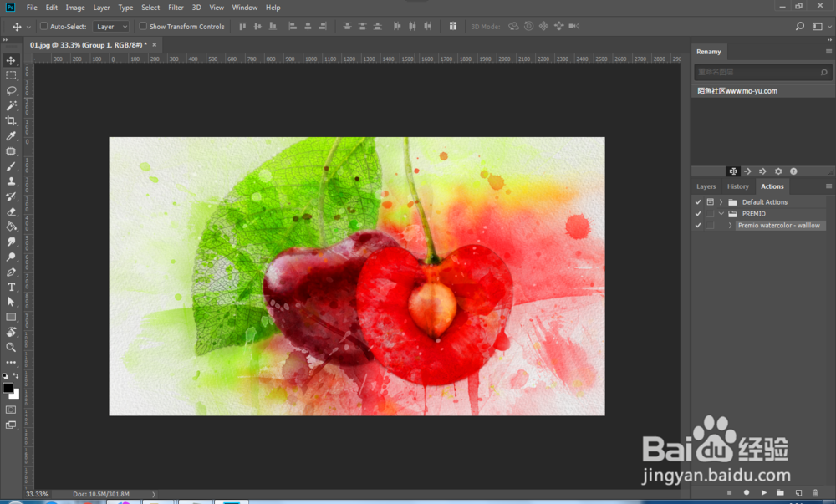The width and height of the screenshot is (836, 504).
Task: Open the Renamy help question-mark icon
Action: [793, 171]
